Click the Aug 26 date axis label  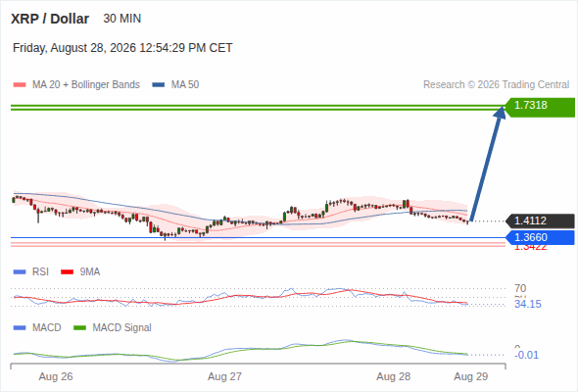click(x=56, y=377)
